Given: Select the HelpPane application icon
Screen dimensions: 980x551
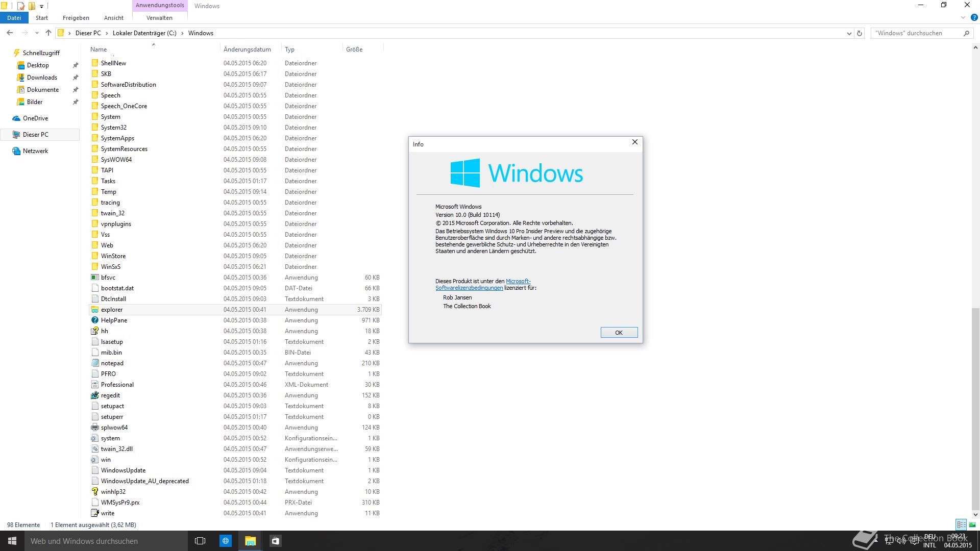Looking at the screenshot, I should click(95, 320).
